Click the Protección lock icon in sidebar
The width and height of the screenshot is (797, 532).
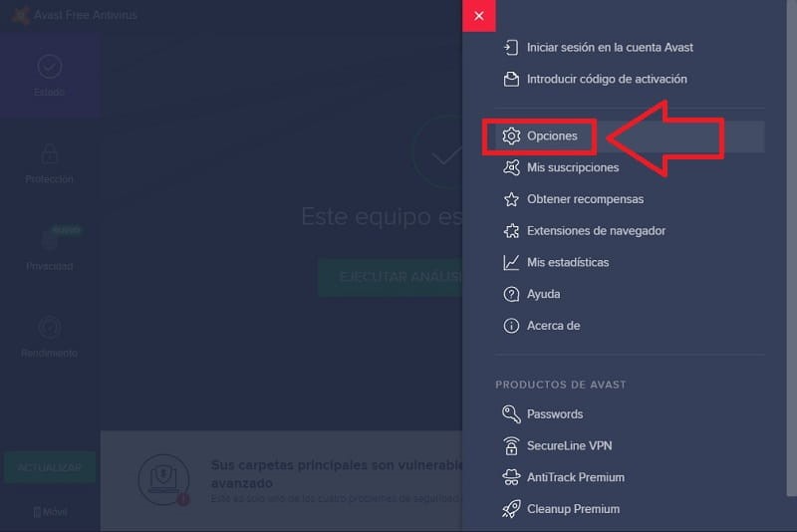pyautogui.click(x=49, y=153)
